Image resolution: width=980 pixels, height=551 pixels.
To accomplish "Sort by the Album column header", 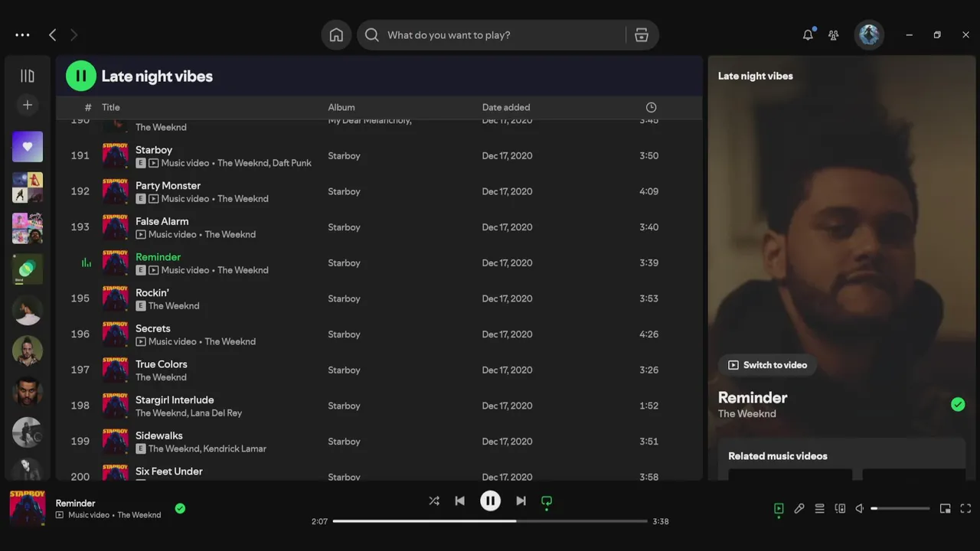I will (x=341, y=107).
